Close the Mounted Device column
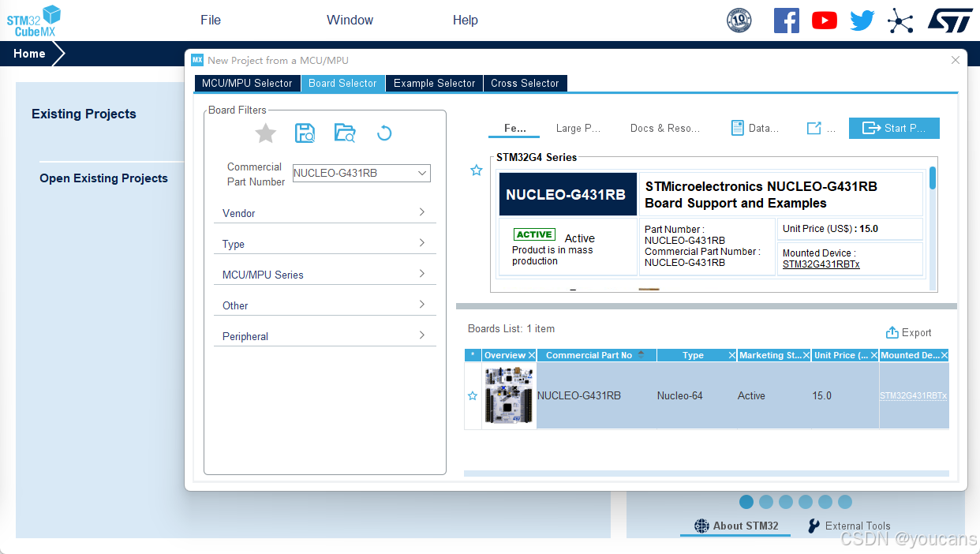The height and width of the screenshot is (554, 980). (944, 355)
